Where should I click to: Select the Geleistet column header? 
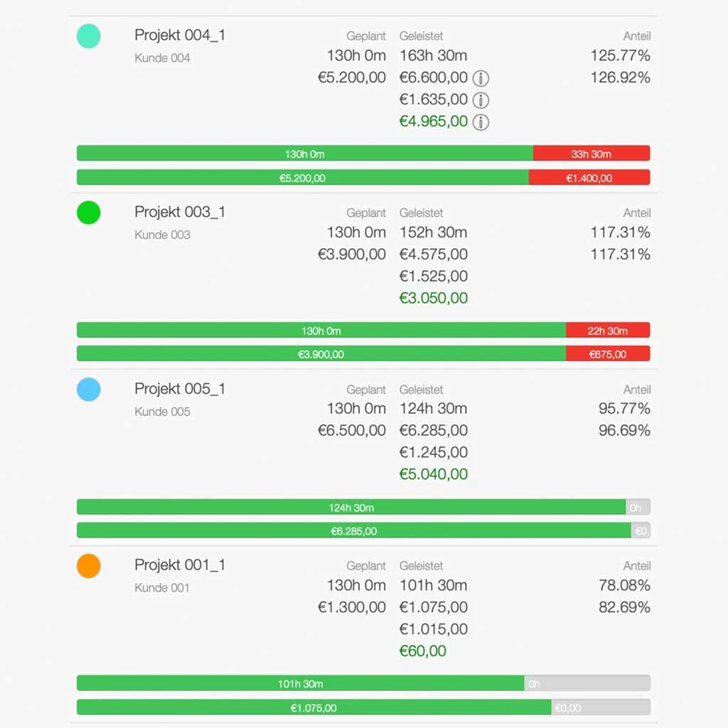(422, 36)
